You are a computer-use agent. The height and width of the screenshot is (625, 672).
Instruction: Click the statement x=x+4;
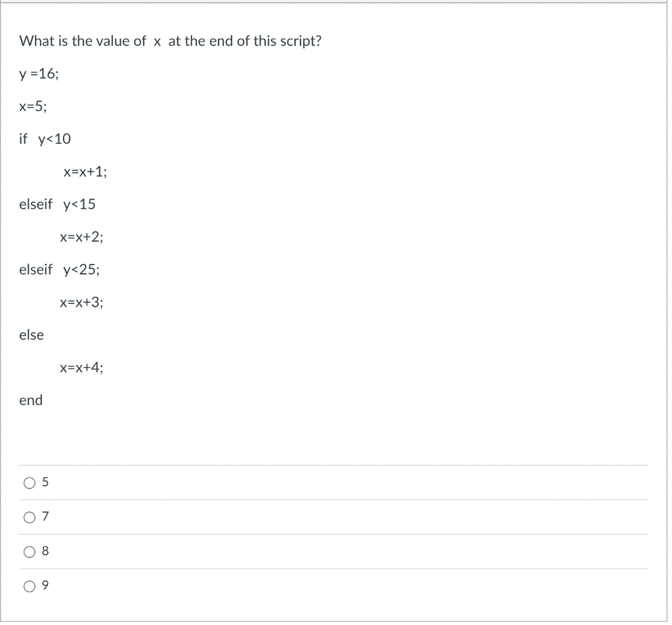coord(82,368)
